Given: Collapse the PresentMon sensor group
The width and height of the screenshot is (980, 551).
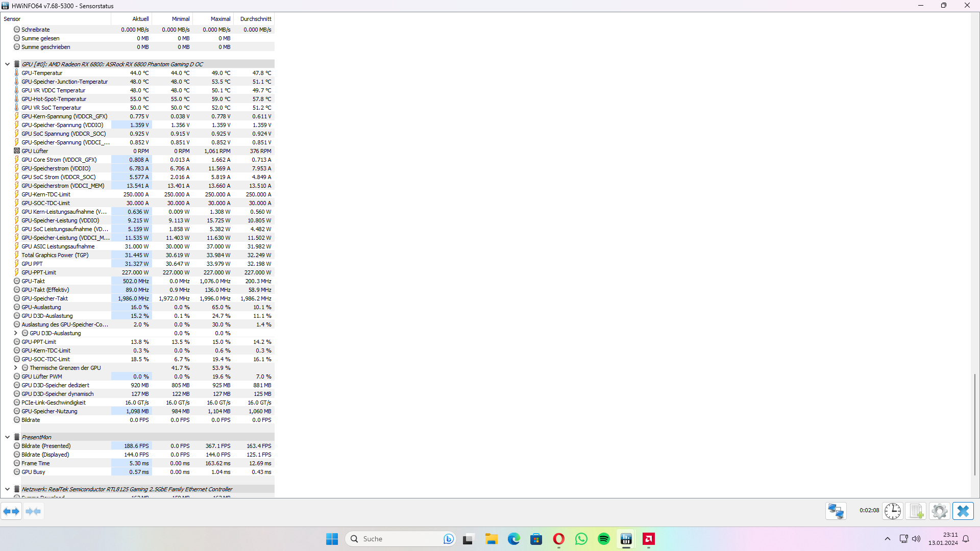Looking at the screenshot, I should tap(7, 437).
